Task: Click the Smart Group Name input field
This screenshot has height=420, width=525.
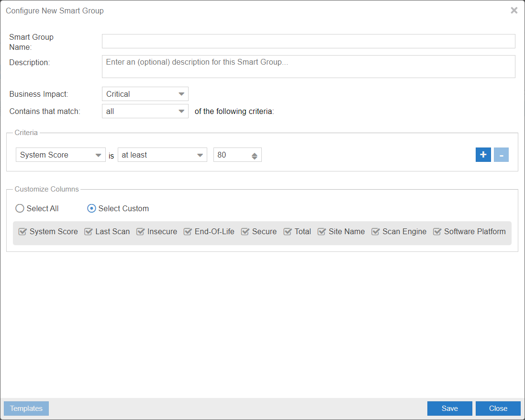Action: point(308,41)
